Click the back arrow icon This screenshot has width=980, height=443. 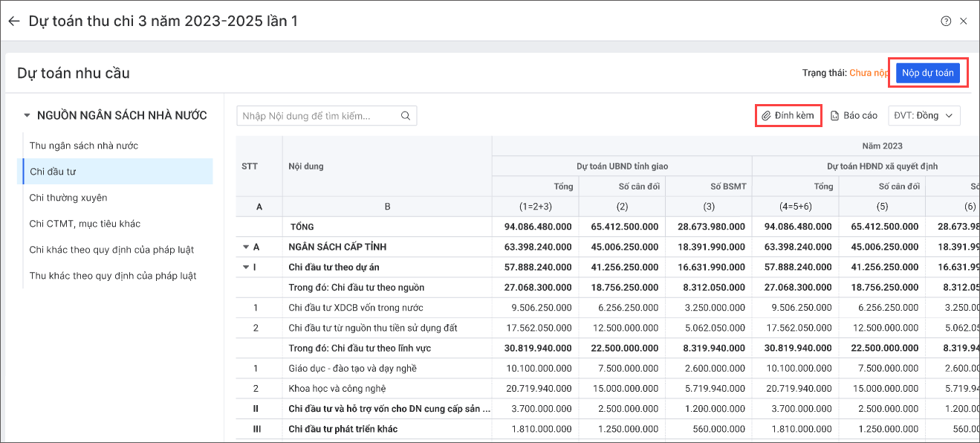pyautogui.click(x=13, y=21)
